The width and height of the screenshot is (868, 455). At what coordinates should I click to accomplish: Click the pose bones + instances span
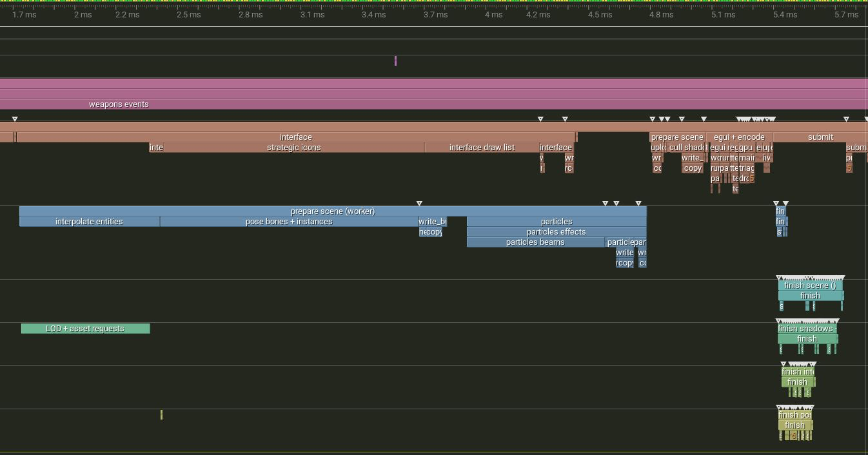289,222
